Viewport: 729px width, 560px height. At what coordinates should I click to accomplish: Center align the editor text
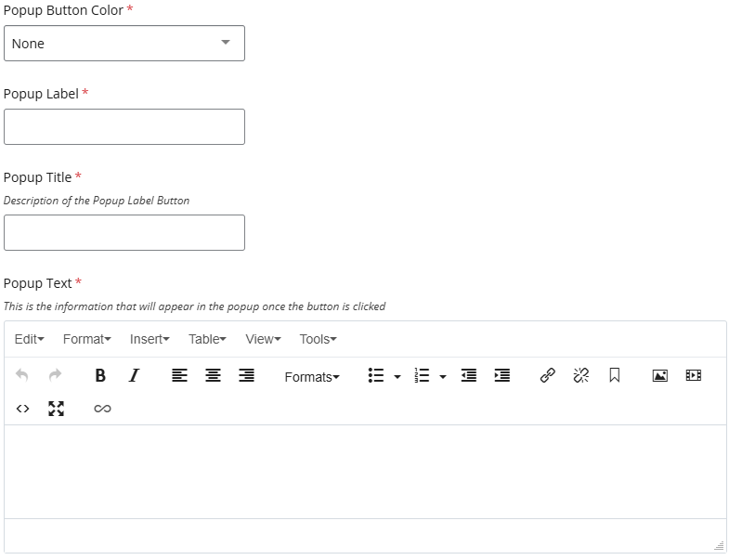pyautogui.click(x=213, y=376)
